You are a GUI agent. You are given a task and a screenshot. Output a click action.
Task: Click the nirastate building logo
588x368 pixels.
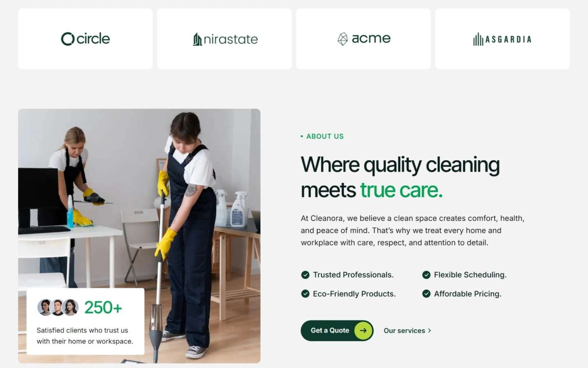[x=225, y=39]
